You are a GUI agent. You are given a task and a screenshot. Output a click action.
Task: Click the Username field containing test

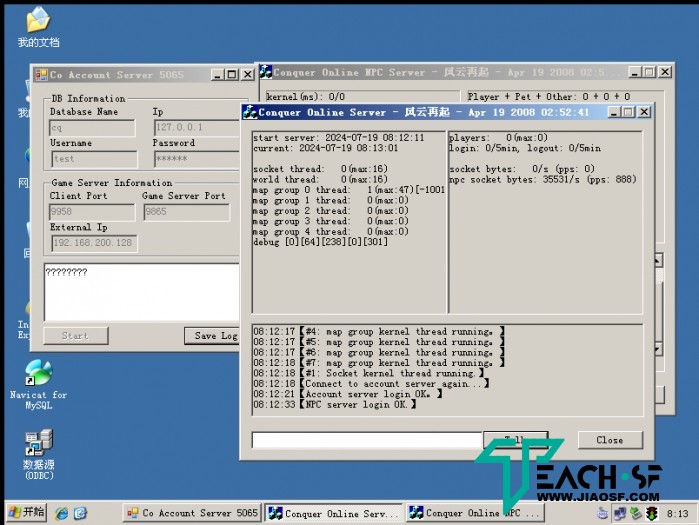tap(95, 159)
